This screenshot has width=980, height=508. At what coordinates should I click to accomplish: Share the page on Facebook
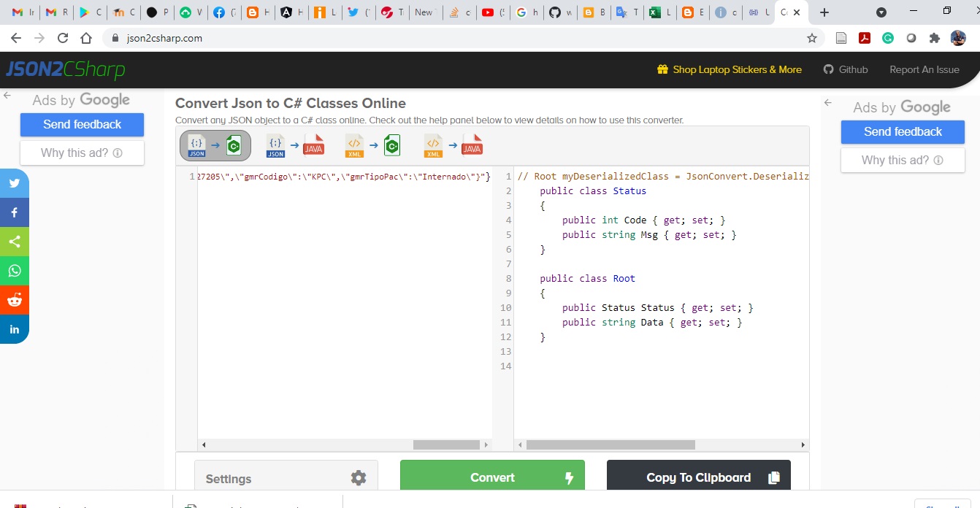15,212
